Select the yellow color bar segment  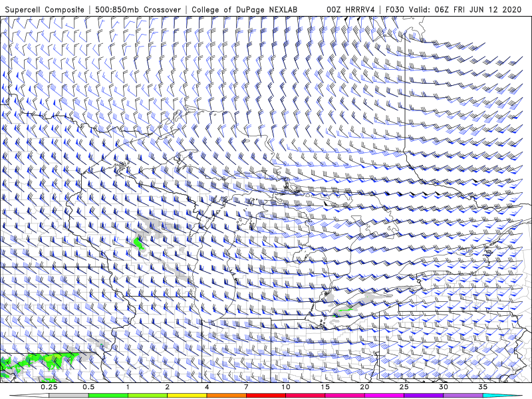point(187,396)
